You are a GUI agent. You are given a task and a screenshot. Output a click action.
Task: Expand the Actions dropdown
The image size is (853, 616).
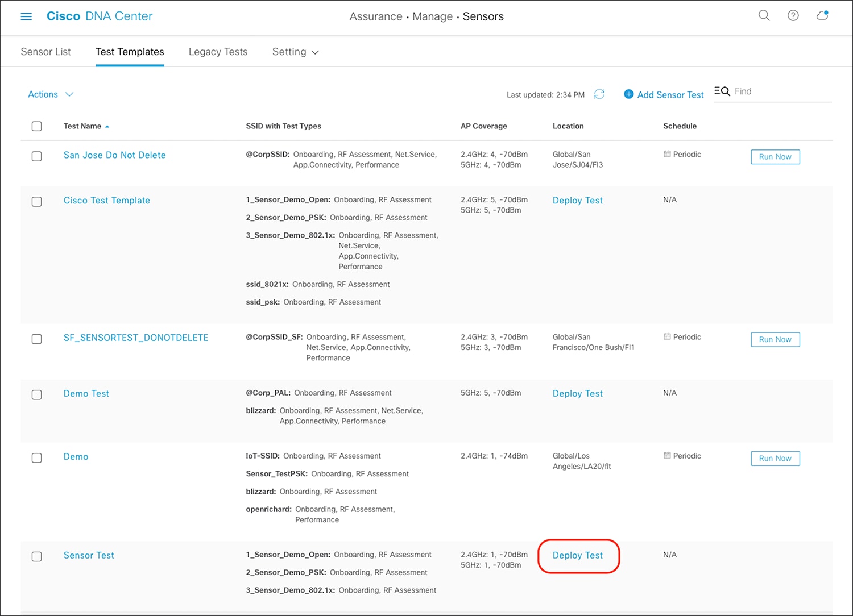tap(51, 94)
